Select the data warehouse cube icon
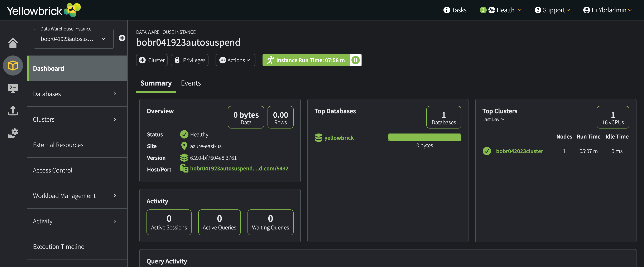This screenshot has height=267, width=644. point(13,65)
